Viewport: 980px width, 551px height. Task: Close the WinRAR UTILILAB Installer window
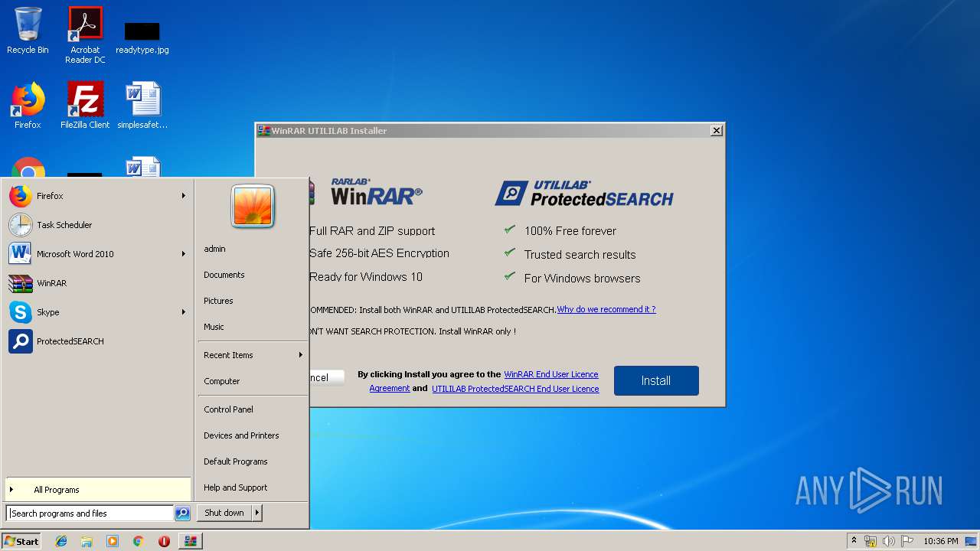pos(717,131)
